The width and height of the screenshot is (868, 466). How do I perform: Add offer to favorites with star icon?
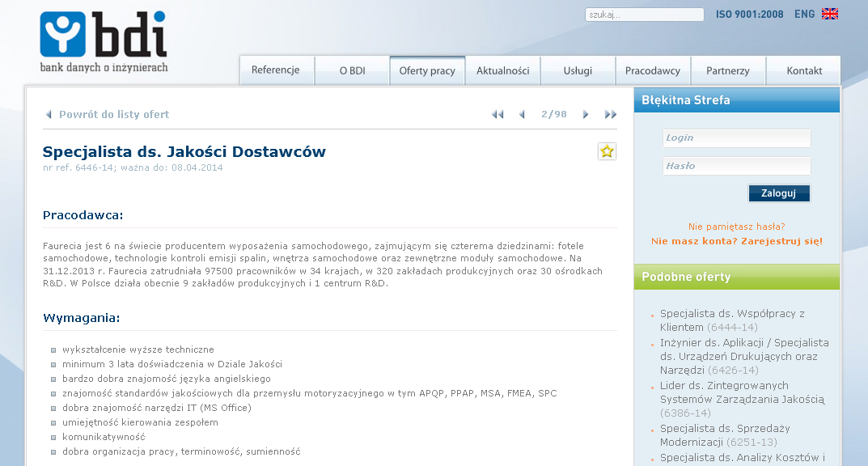coord(607,151)
